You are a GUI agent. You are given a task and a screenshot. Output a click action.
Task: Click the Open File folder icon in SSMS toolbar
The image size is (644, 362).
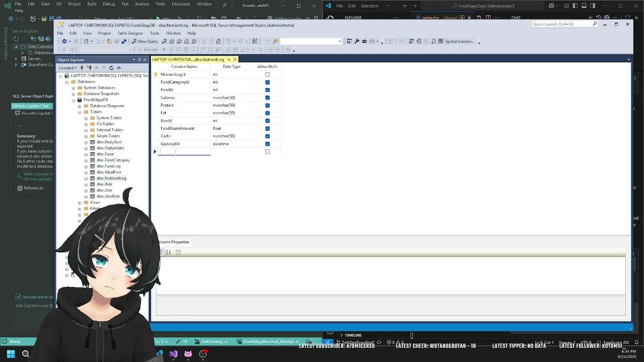(x=109, y=41)
